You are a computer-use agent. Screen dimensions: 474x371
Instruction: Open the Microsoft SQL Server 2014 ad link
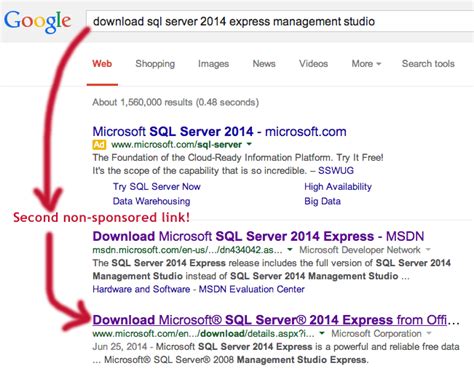[x=219, y=131]
